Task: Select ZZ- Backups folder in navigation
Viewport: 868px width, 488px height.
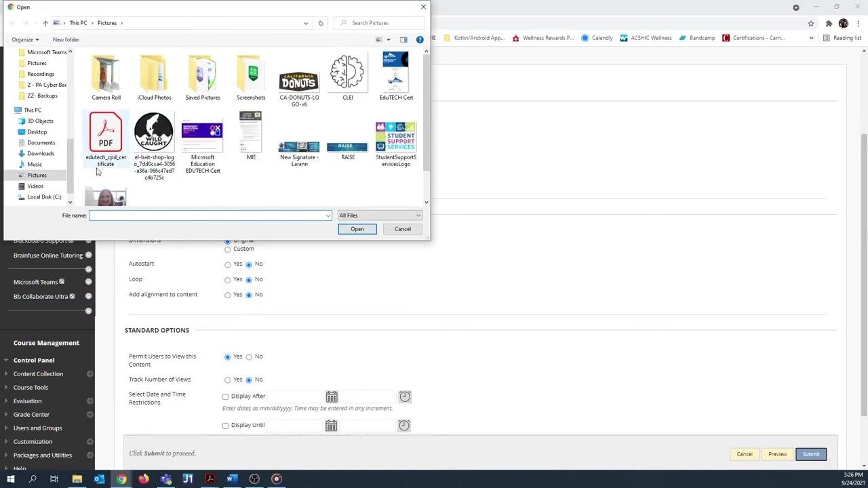Action: click(41, 96)
